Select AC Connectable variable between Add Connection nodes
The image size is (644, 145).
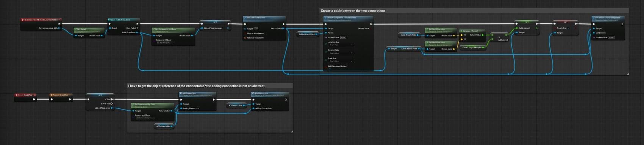pyautogui.click(x=236, y=105)
